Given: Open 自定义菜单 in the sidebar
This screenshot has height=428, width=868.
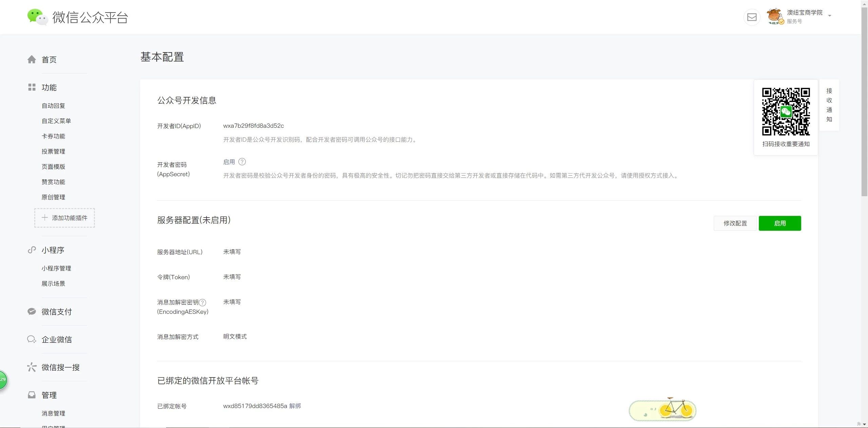Looking at the screenshot, I should point(56,121).
